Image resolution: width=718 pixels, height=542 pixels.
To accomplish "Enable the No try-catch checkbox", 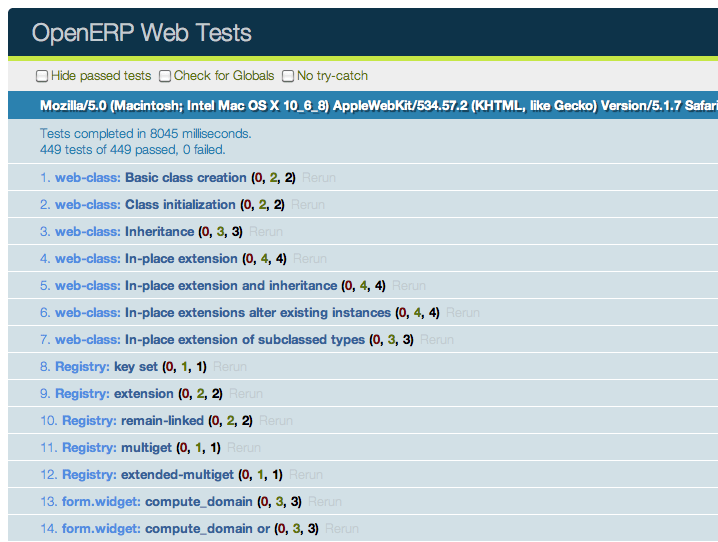I will (288, 76).
